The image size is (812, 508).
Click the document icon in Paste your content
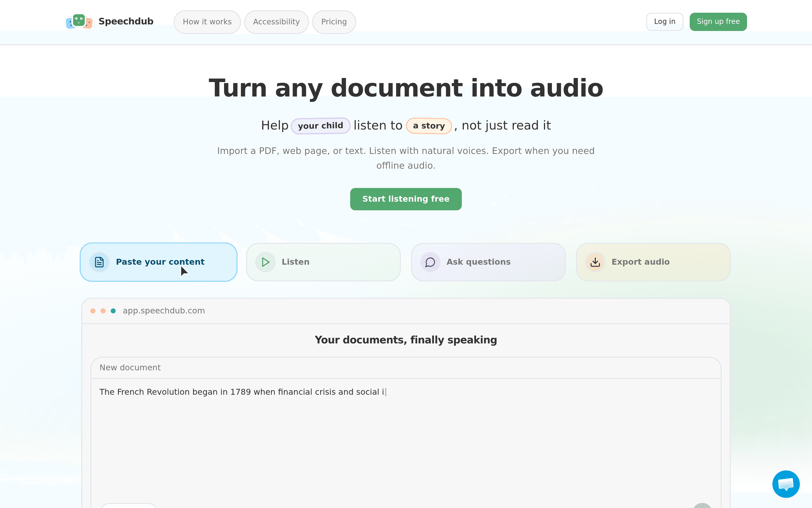[x=99, y=262]
